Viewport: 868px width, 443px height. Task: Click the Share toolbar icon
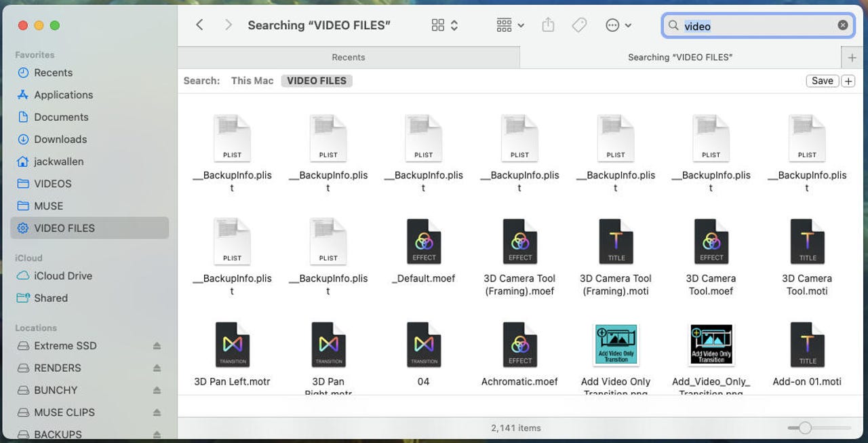tap(548, 25)
